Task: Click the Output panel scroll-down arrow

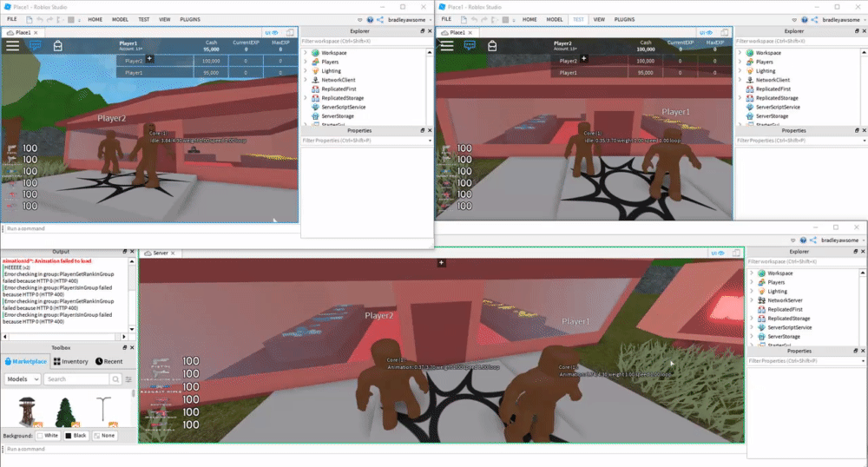Action: point(132,329)
